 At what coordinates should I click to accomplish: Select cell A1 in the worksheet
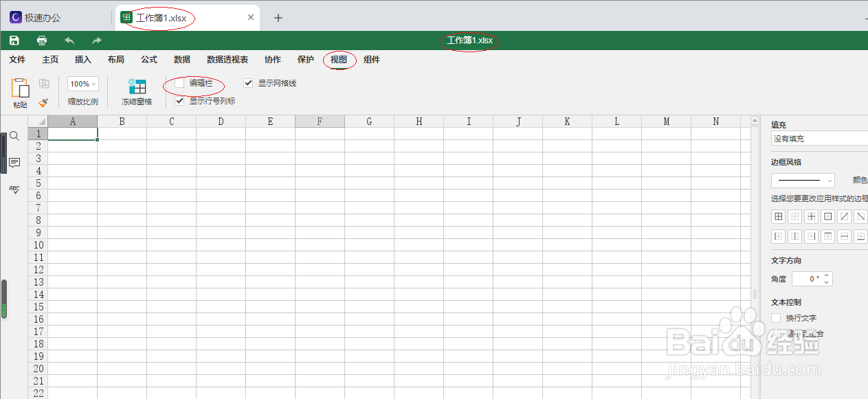tap(71, 133)
